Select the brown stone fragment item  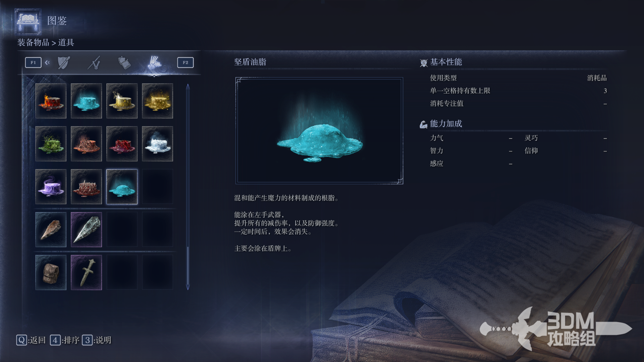click(x=51, y=230)
